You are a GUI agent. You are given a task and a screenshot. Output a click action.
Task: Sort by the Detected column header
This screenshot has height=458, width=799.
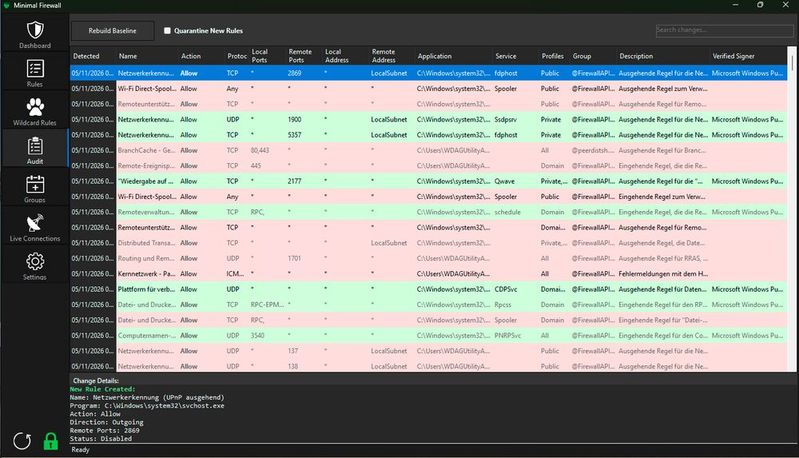86,56
